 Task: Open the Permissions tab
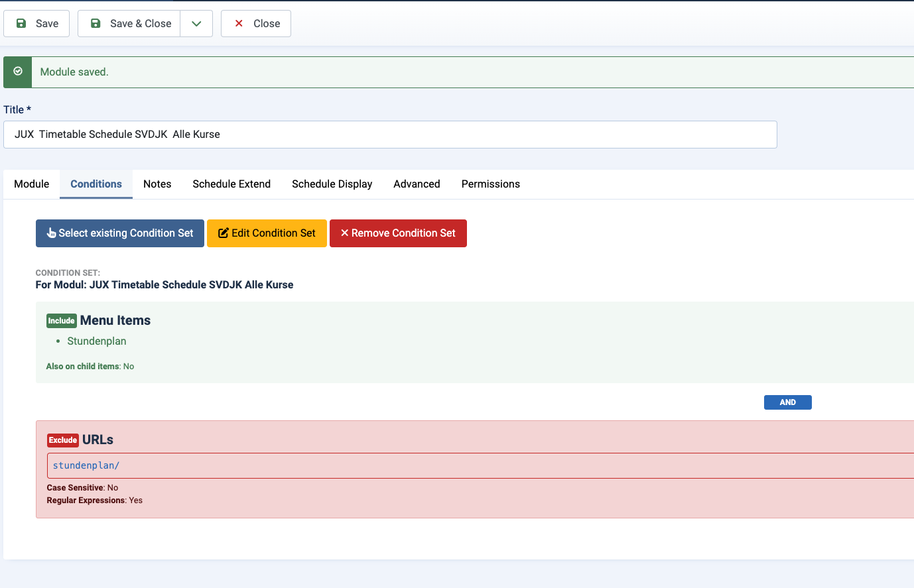click(491, 184)
